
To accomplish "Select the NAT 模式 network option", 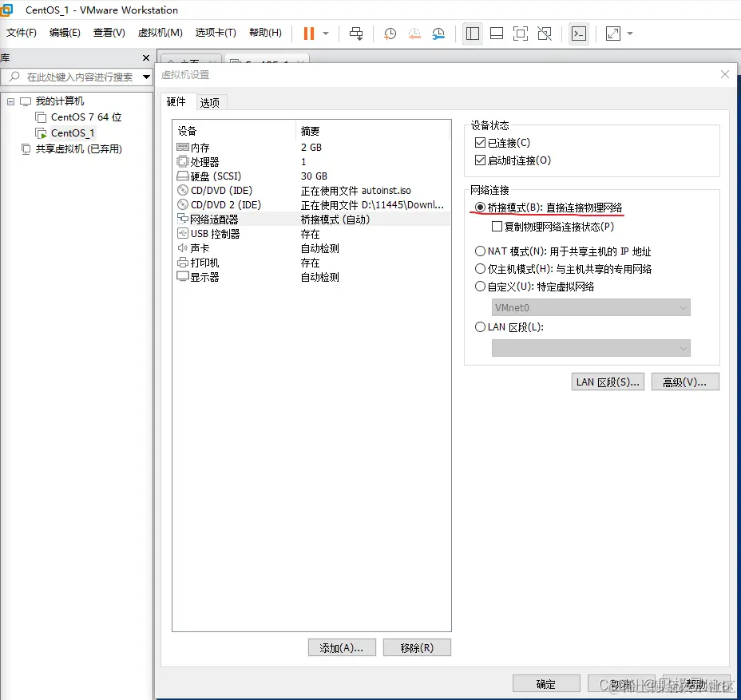I will point(480,251).
